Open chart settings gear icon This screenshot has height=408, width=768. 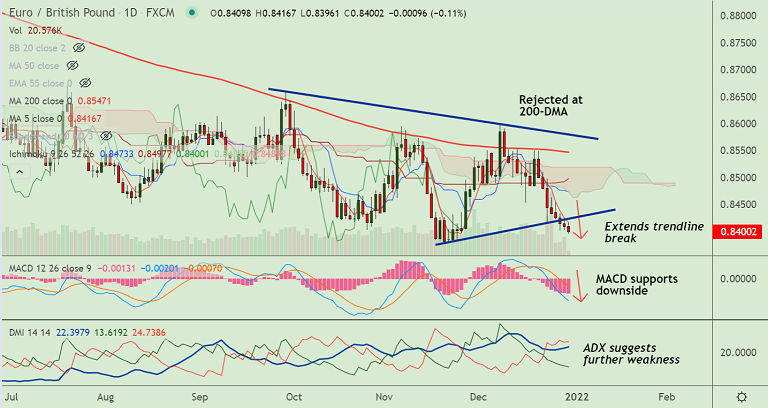(x=742, y=397)
